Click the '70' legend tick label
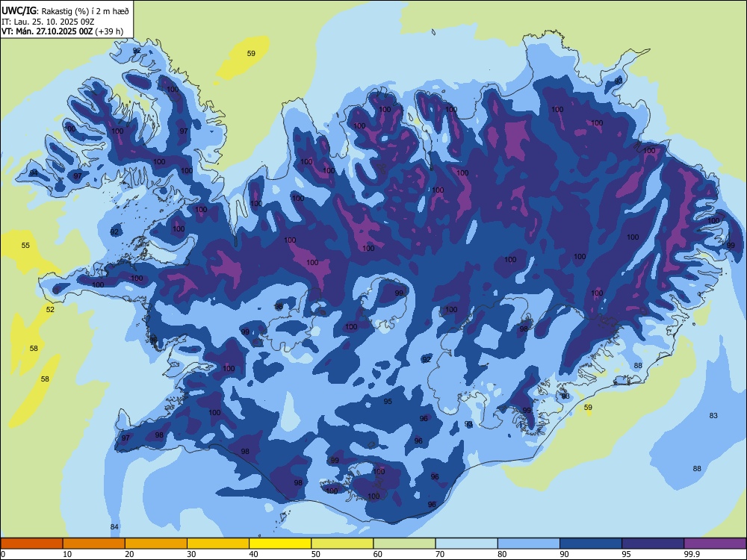The width and height of the screenshot is (747, 560). pos(440,554)
